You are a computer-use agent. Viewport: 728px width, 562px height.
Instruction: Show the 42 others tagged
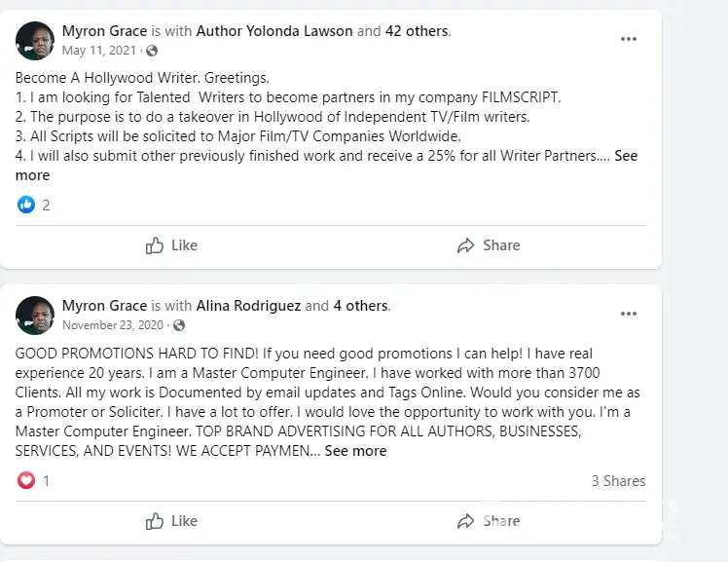417,31
